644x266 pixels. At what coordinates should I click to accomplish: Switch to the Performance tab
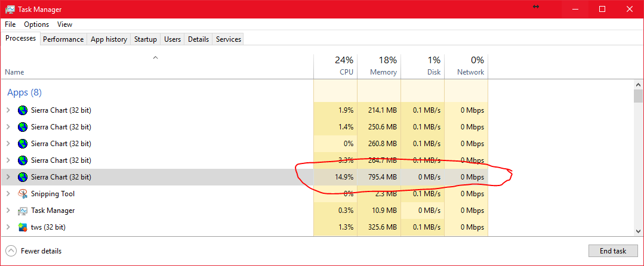pos(63,39)
